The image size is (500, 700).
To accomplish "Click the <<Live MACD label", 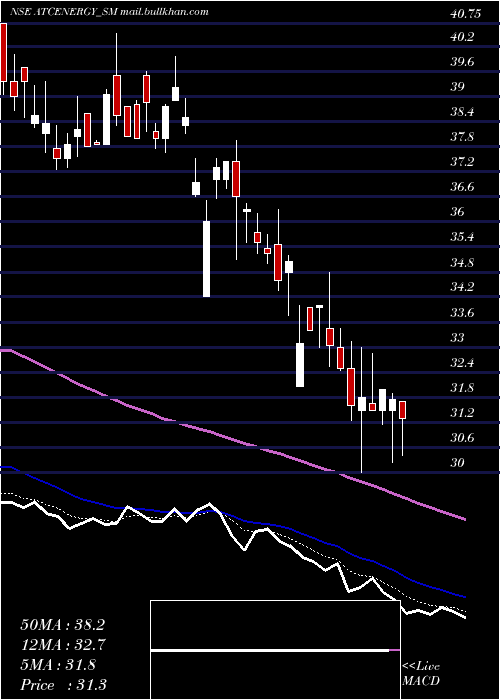I will click(421, 673).
